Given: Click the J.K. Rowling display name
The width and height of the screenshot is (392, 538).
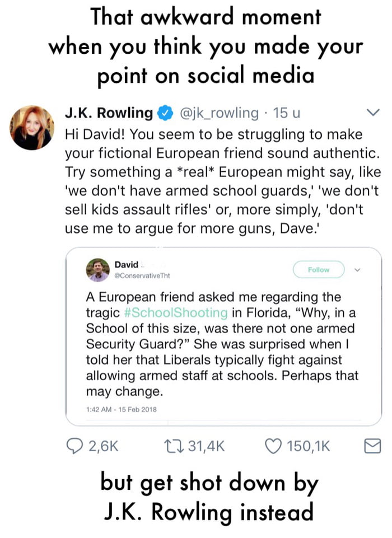Looking at the screenshot, I should click(109, 113).
